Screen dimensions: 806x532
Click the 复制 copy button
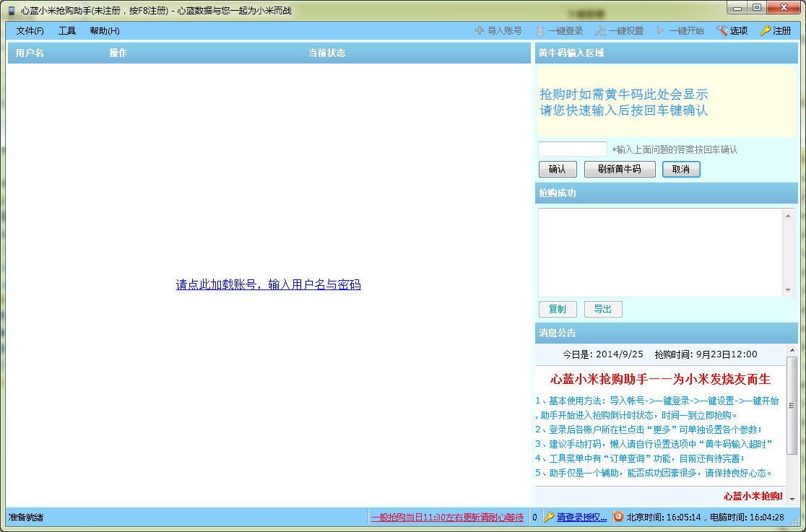pyautogui.click(x=557, y=309)
